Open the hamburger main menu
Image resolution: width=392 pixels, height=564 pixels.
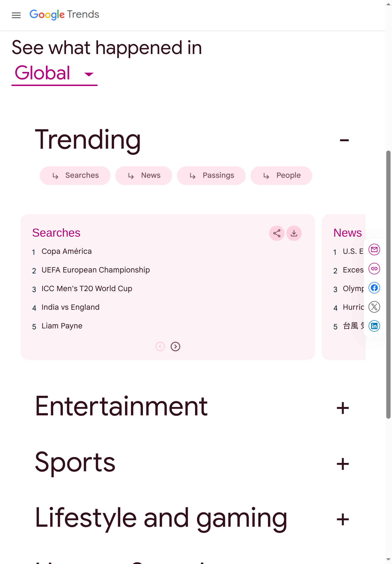coord(16,15)
